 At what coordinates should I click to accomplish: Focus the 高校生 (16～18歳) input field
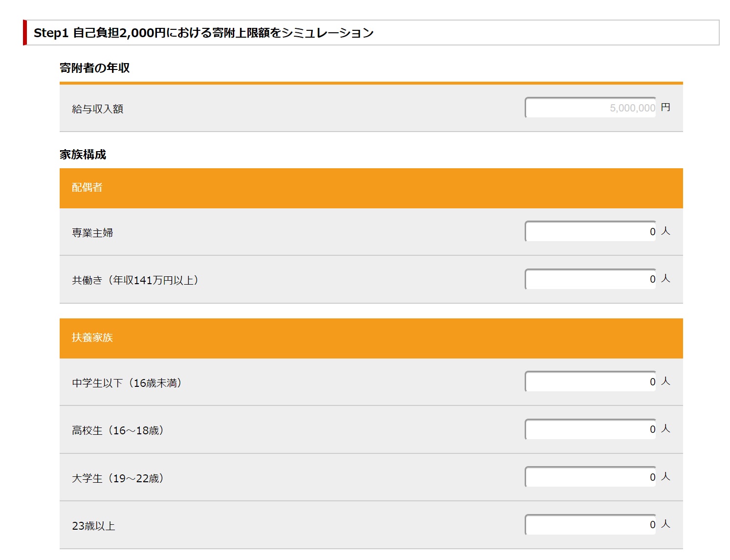pos(590,429)
